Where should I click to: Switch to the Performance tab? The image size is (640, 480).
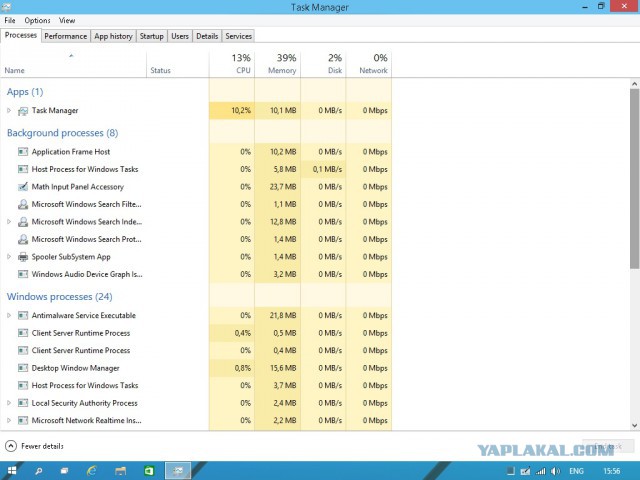tap(65, 36)
